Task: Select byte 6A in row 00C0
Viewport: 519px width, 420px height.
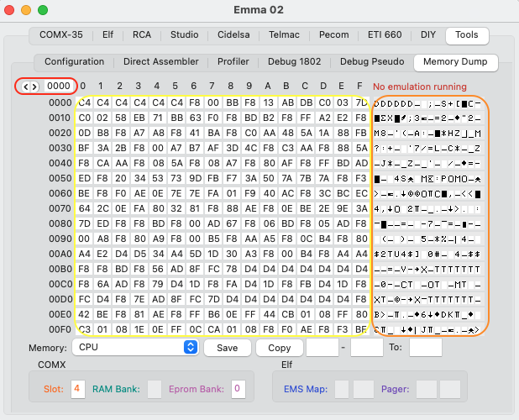Action: (102, 284)
